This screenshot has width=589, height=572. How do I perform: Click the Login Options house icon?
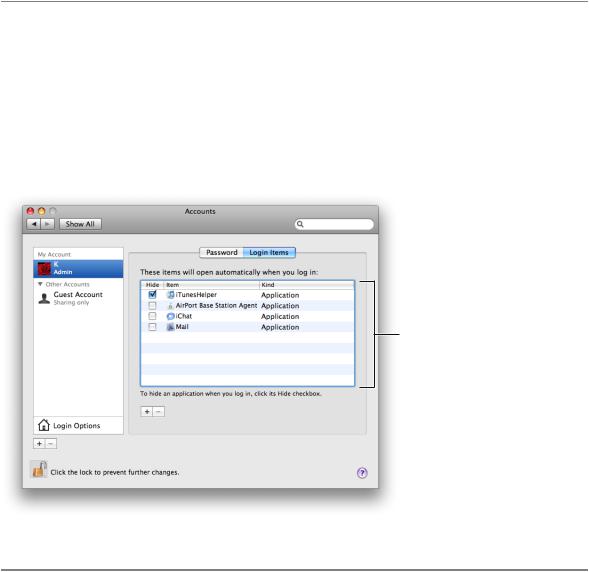point(44,425)
